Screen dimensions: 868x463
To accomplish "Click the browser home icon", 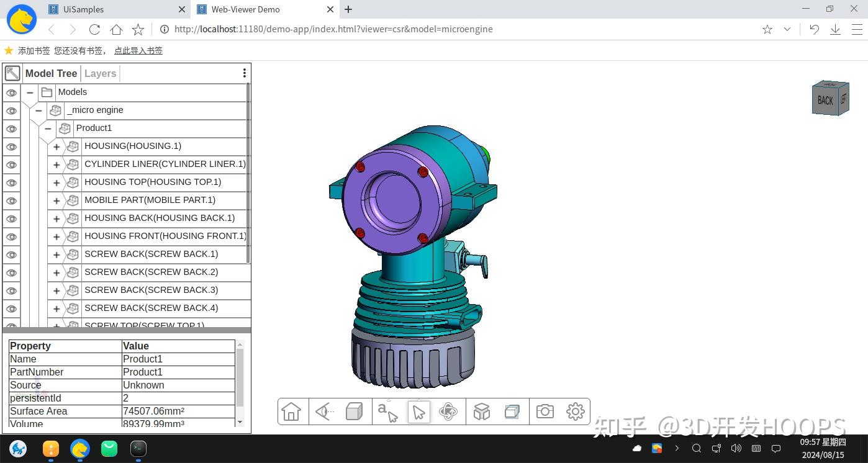I will [x=116, y=29].
